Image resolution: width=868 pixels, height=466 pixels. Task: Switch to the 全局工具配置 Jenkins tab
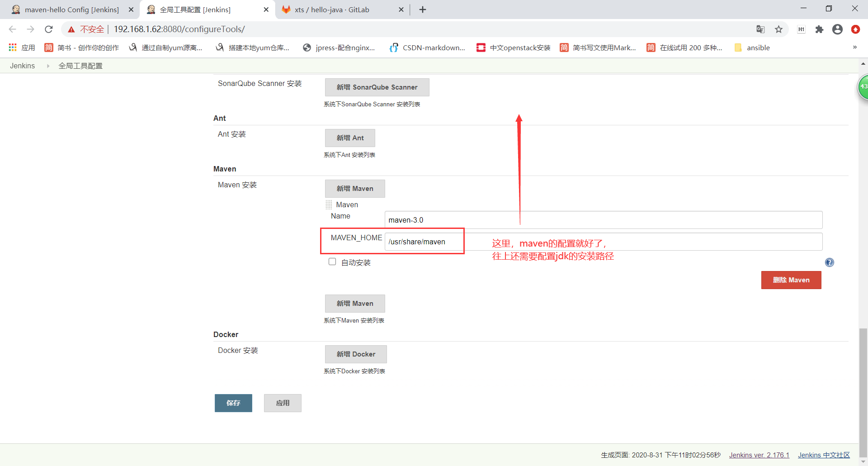[195, 10]
